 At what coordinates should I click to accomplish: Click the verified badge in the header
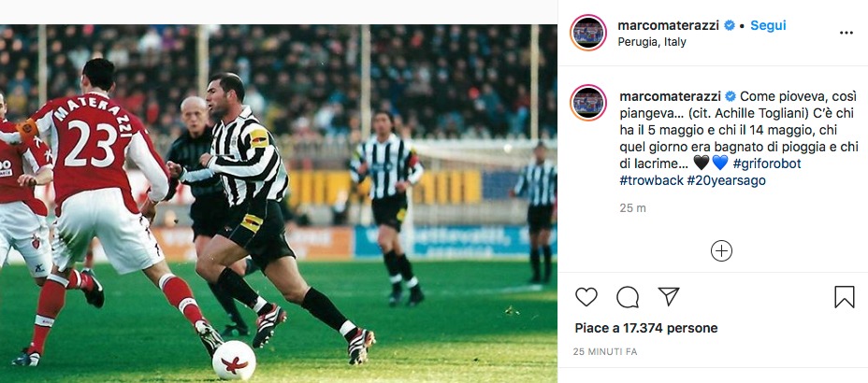(730, 25)
